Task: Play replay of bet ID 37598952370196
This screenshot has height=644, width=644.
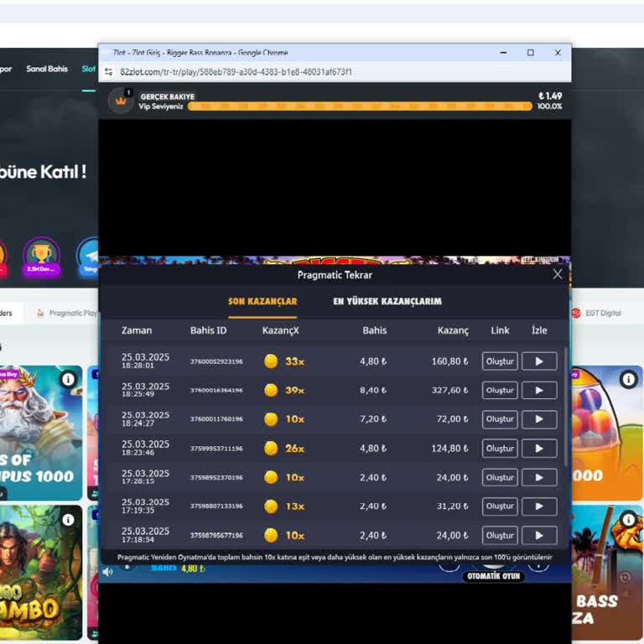Action: point(539,477)
